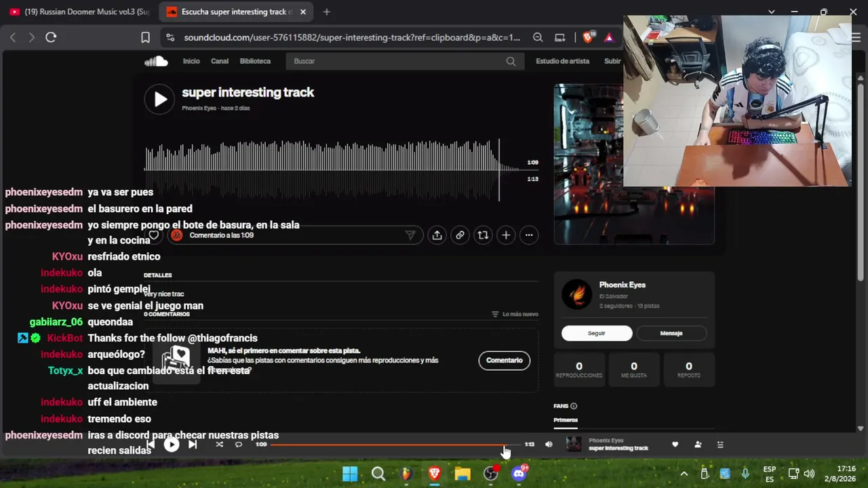Open Estudio de artista
Image resolution: width=868 pixels, height=488 pixels.
point(562,61)
